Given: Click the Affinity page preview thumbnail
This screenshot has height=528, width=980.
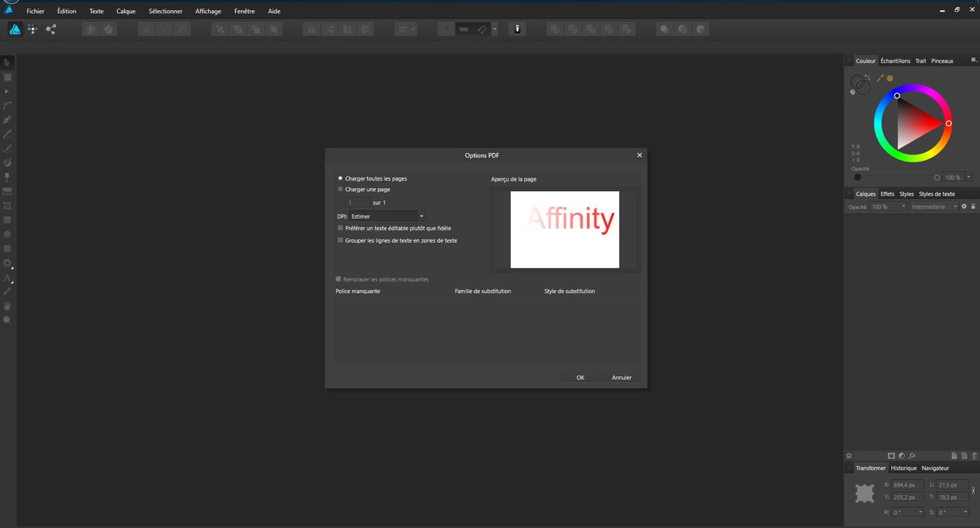Looking at the screenshot, I should pos(565,230).
